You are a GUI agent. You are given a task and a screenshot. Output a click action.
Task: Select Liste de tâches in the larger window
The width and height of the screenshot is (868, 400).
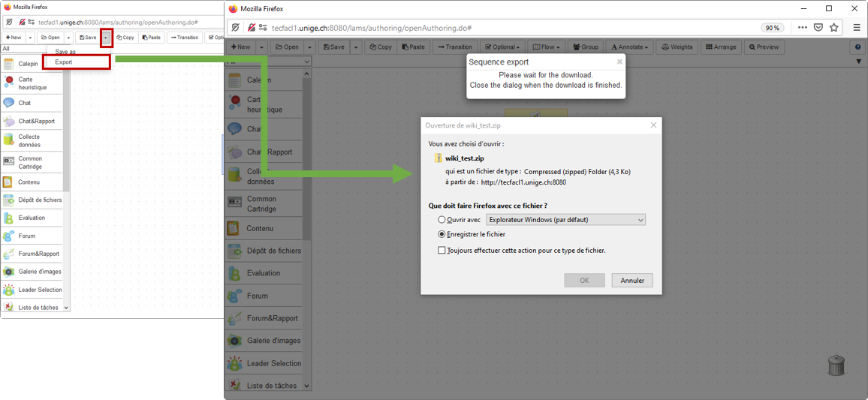[x=264, y=385]
